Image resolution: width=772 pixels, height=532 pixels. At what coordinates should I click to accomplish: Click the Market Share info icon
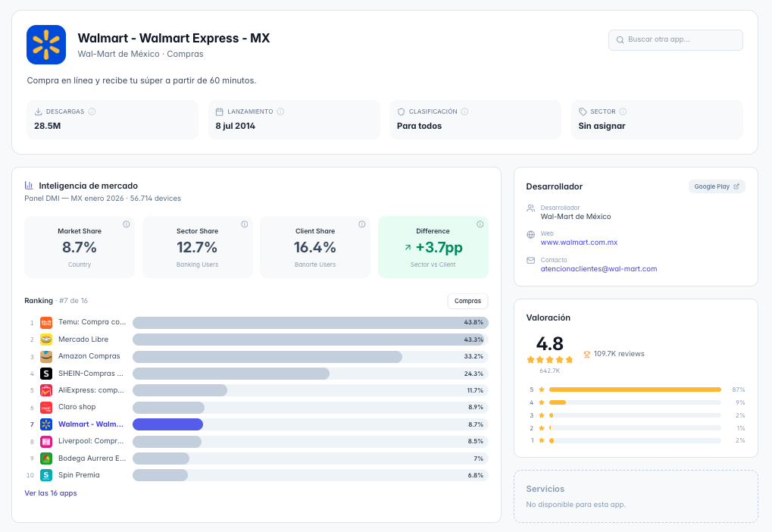[126, 224]
